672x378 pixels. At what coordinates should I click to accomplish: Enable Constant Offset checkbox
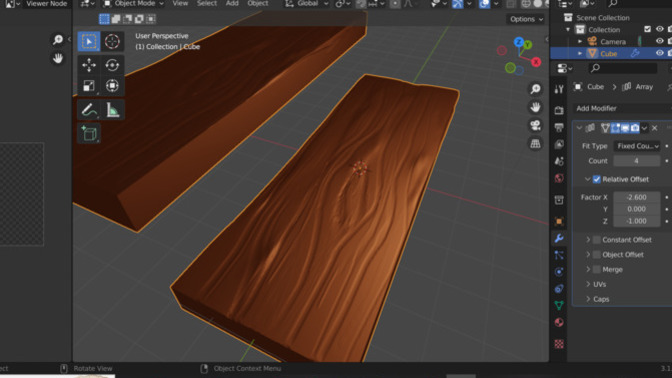pyautogui.click(x=597, y=240)
